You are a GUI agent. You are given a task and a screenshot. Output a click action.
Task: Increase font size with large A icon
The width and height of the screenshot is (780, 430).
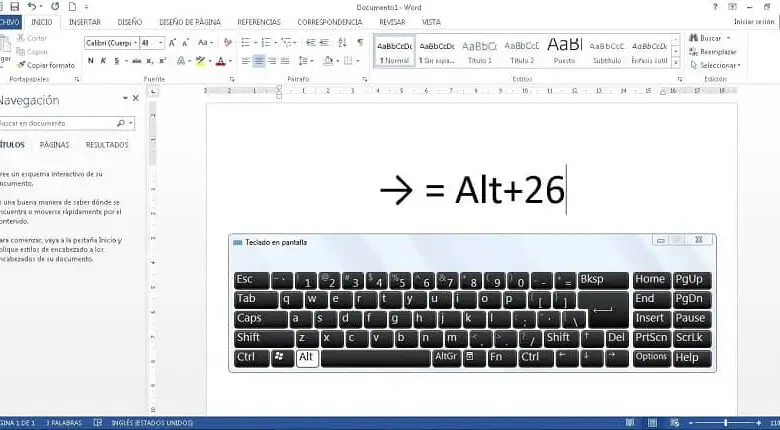click(x=172, y=43)
